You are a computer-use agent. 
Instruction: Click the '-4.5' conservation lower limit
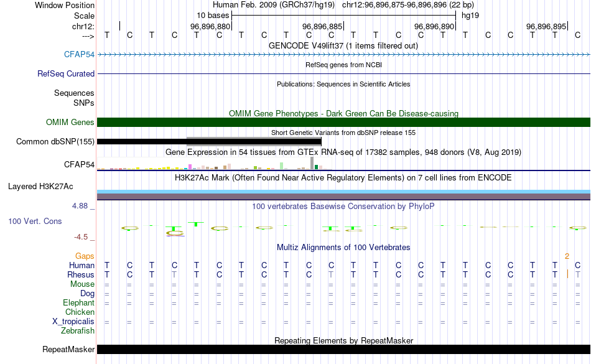81,236
